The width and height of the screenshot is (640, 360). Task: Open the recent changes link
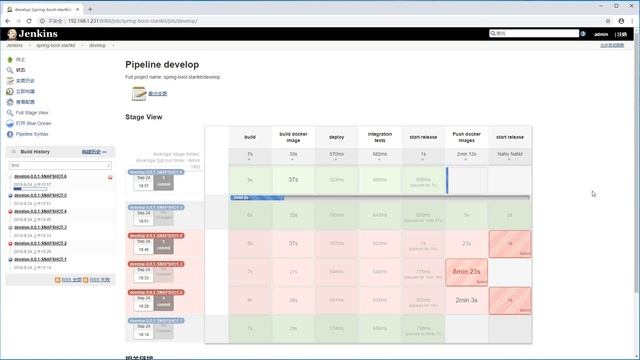[x=158, y=94]
